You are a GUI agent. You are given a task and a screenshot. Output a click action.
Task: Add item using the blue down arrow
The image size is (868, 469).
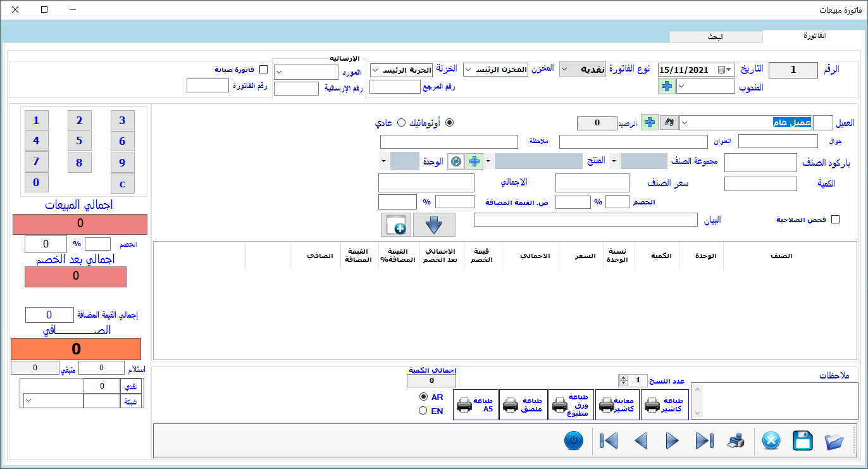[x=434, y=225]
